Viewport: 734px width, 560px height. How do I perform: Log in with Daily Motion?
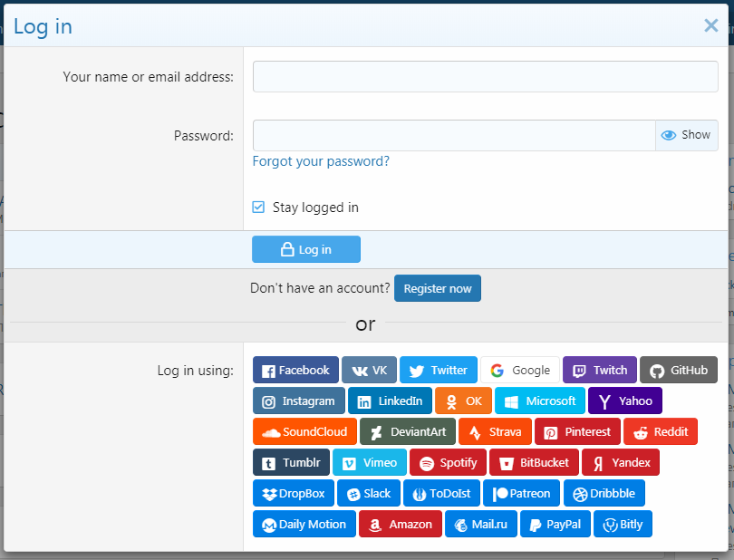[304, 524]
